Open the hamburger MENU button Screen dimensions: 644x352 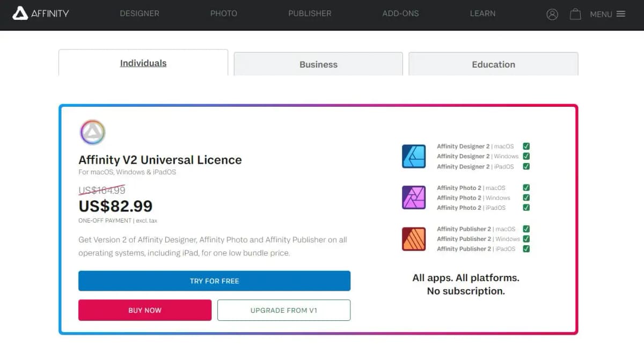point(608,14)
